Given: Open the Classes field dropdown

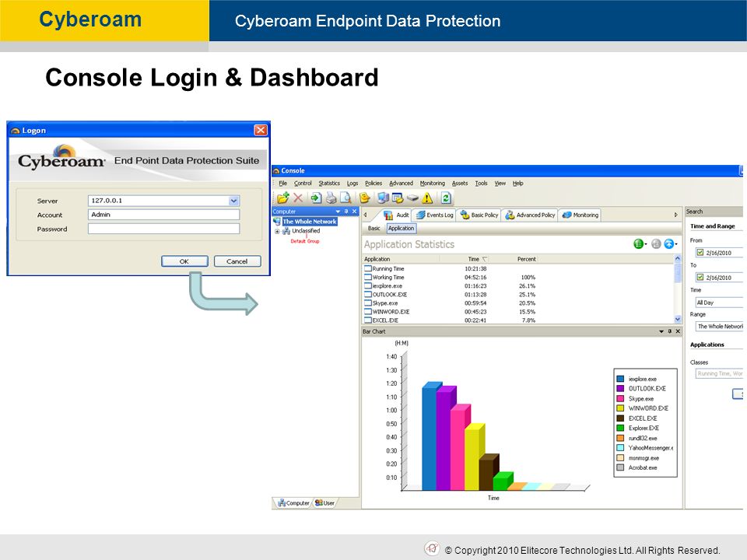Looking at the screenshot, I should point(719,374).
